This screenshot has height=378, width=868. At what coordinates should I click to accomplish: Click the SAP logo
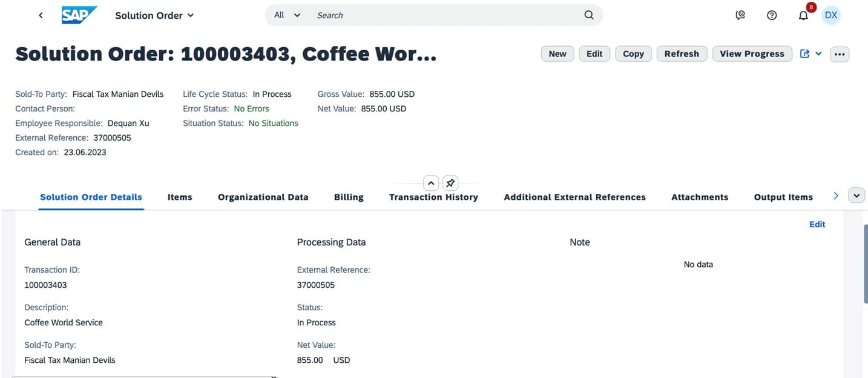tap(79, 15)
